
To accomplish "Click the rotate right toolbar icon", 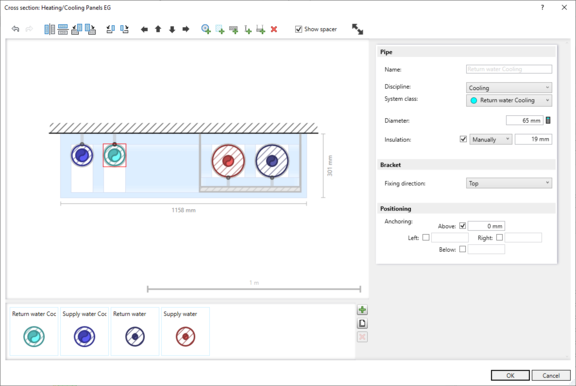I will coord(125,29).
